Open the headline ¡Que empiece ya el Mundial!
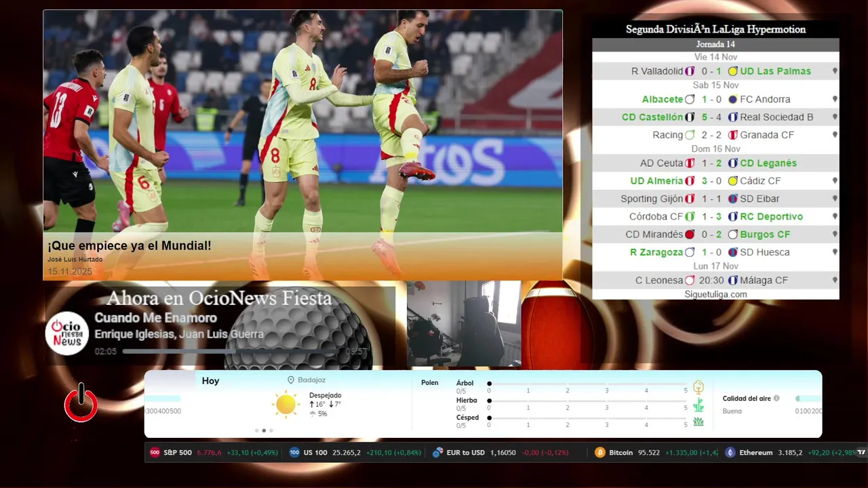The width and height of the screenshot is (868, 488). click(x=129, y=245)
